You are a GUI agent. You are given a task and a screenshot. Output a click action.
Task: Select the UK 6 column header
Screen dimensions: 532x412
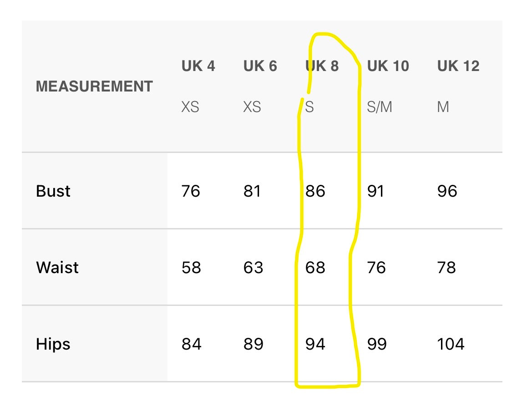260,66
